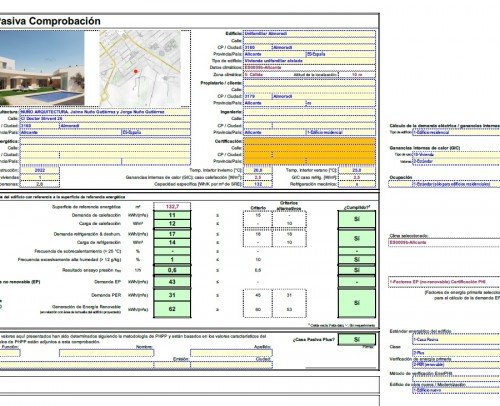Screen dimensions: 500x406
Task: Open the Ocupación dropdown '1-Estándar'
Action: click(x=456, y=184)
